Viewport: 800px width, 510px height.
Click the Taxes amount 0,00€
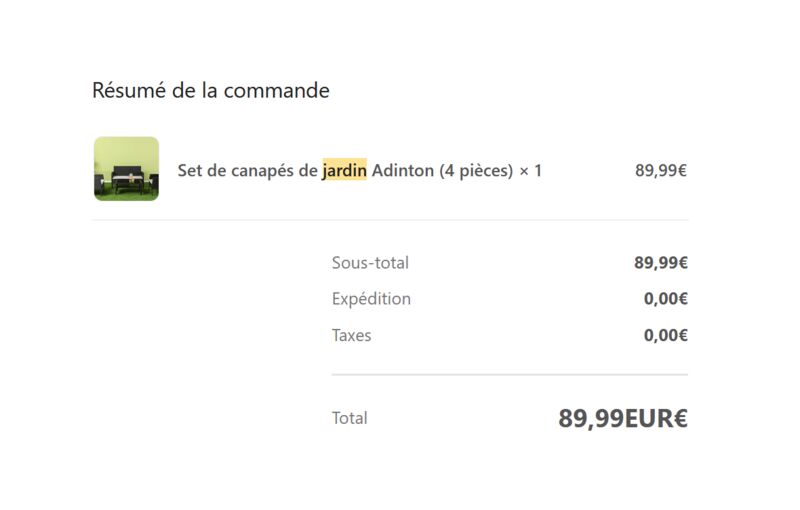[665, 335]
